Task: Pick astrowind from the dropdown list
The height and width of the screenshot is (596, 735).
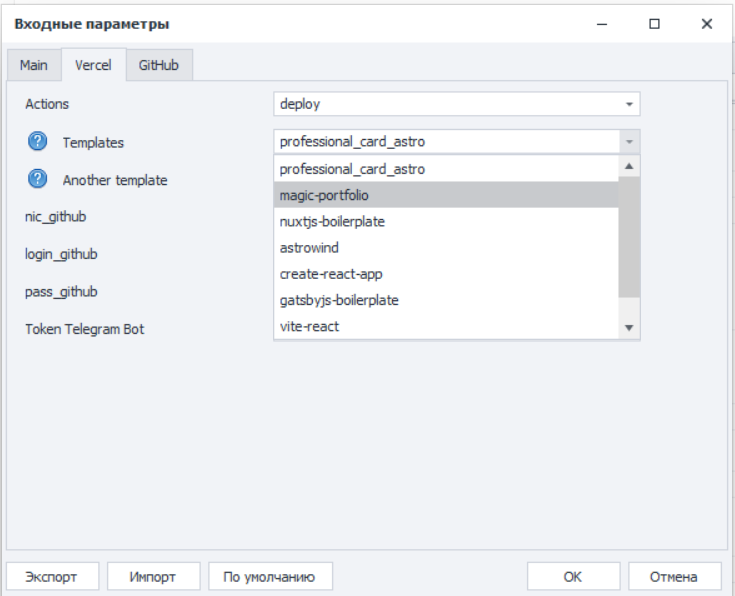Action: coord(446,247)
